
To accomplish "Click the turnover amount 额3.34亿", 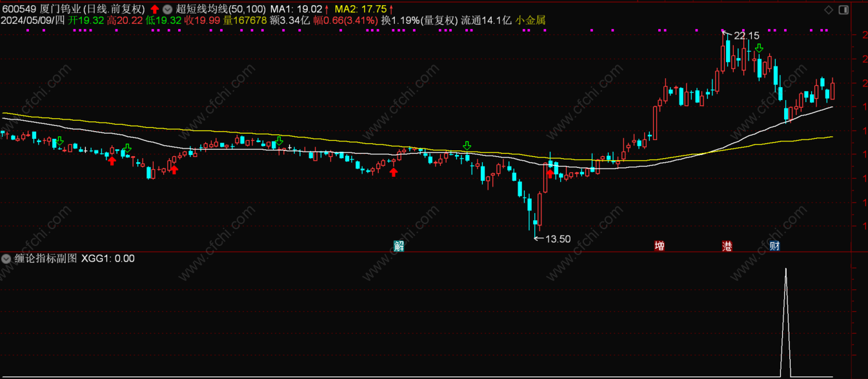I will click(290, 20).
